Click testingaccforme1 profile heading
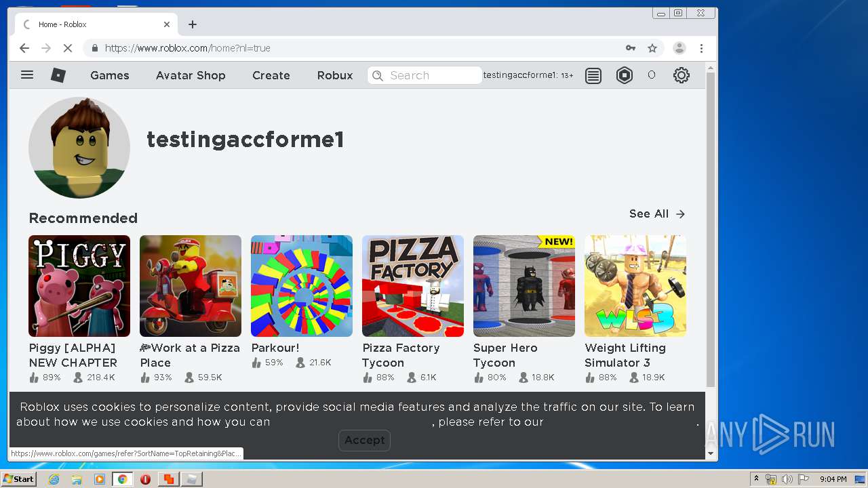The height and width of the screenshot is (488, 868). click(x=245, y=140)
